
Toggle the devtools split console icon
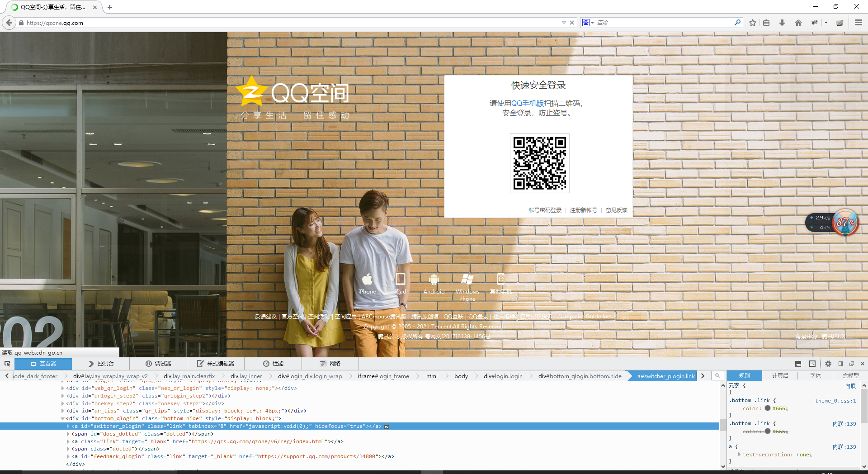[798, 364]
